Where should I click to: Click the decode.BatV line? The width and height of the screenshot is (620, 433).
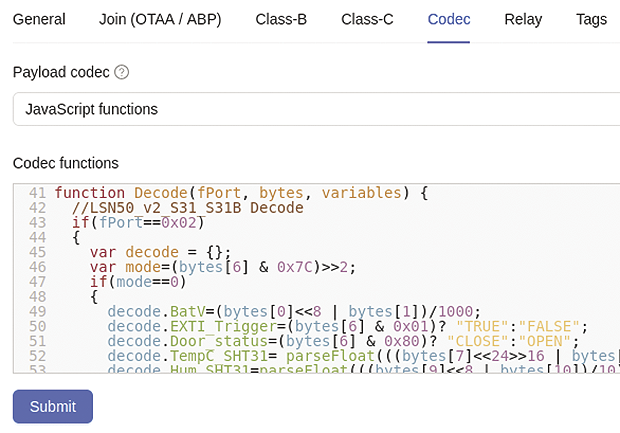[x=294, y=312]
